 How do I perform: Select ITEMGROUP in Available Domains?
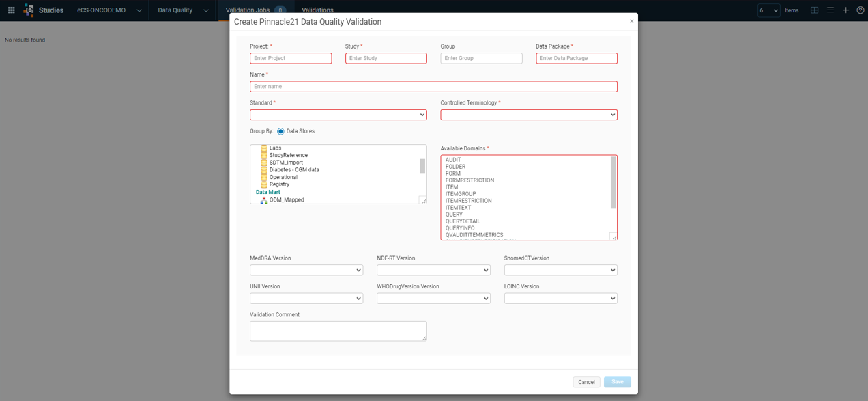461,194
